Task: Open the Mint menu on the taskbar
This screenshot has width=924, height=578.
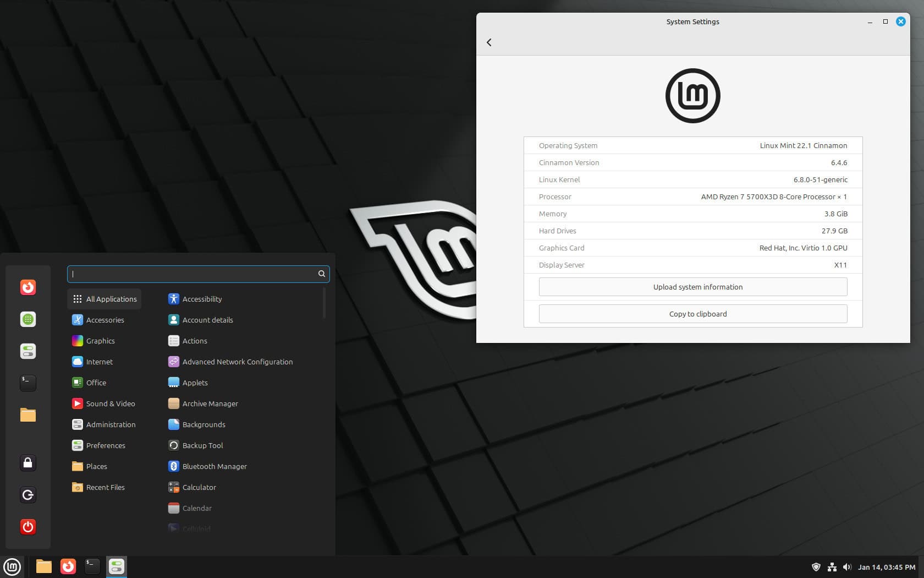Action: coord(12,566)
